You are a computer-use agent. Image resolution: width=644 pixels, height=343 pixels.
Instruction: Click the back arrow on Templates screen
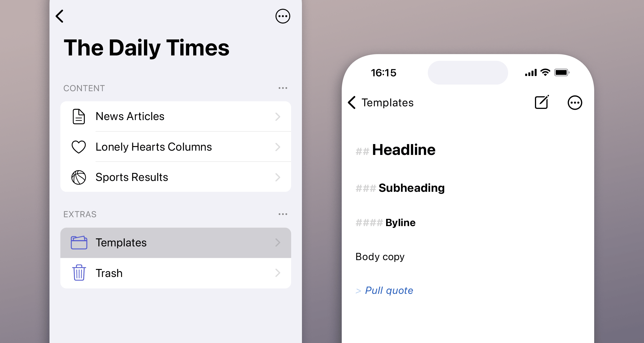[x=353, y=102]
